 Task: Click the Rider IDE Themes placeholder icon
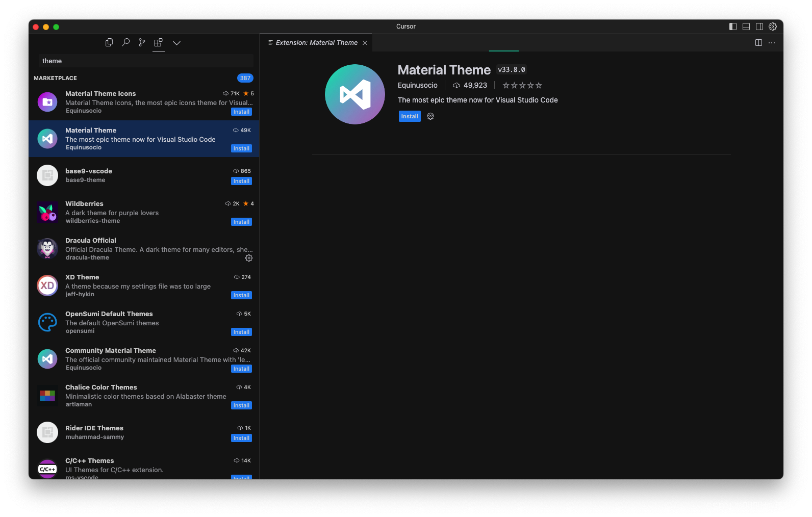[x=47, y=432]
